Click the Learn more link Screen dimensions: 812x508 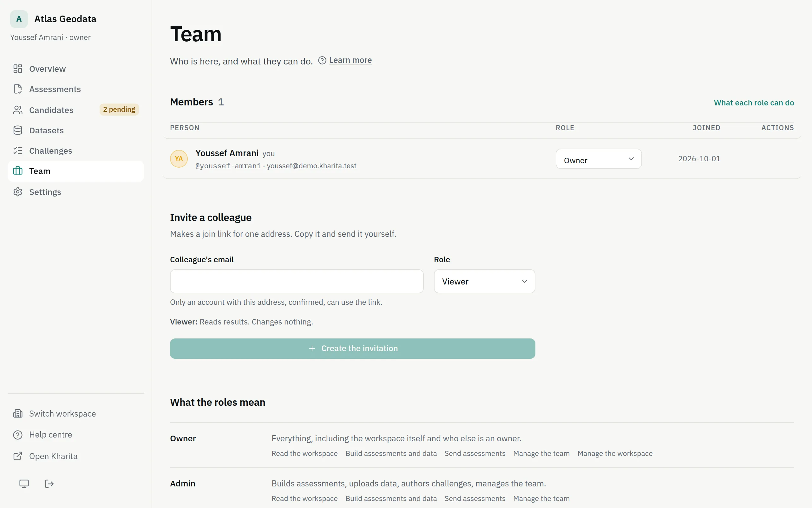click(x=350, y=60)
